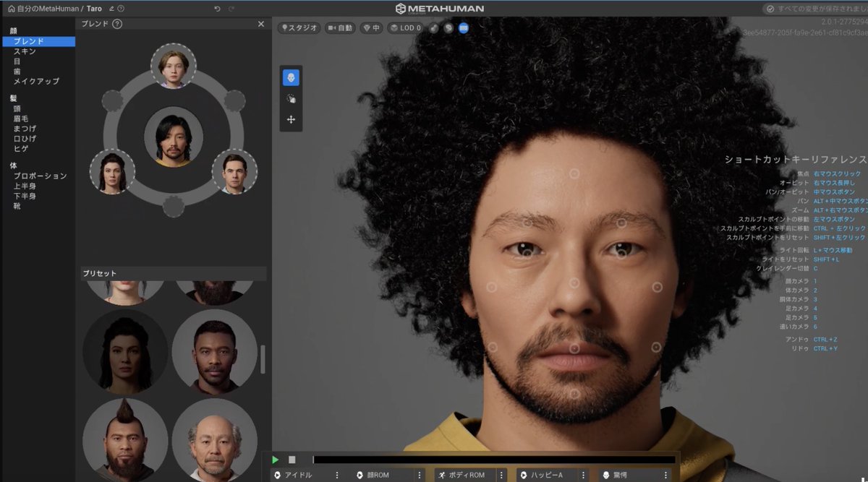Open the 歯 (teeth) settings
Image resolution: width=868 pixels, height=482 pixels.
tap(17, 72)
